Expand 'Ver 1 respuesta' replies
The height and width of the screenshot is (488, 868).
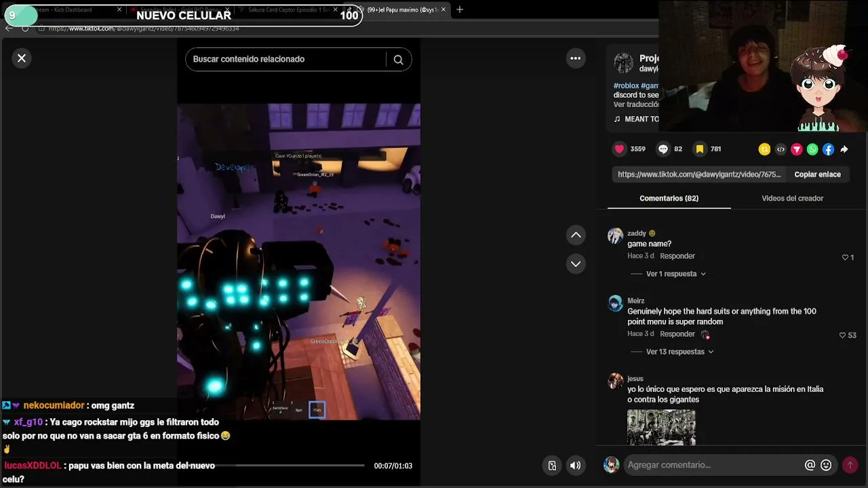tap(676, 274)
